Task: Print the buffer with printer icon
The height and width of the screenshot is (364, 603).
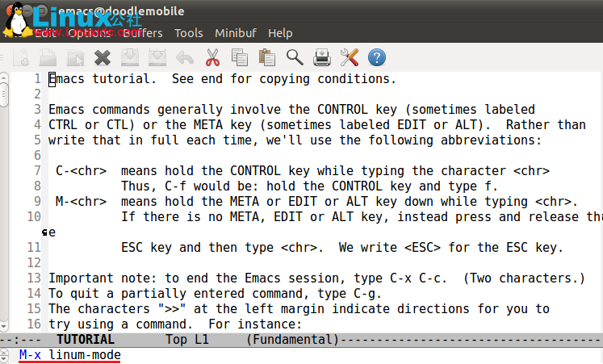Action: pyautogui.click(x=322, y=57)
